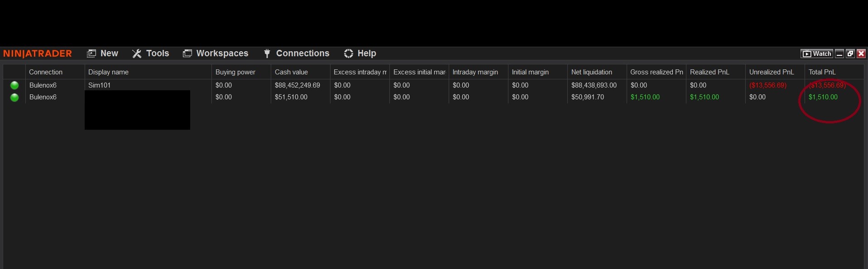Click the Display name column header

108,72
